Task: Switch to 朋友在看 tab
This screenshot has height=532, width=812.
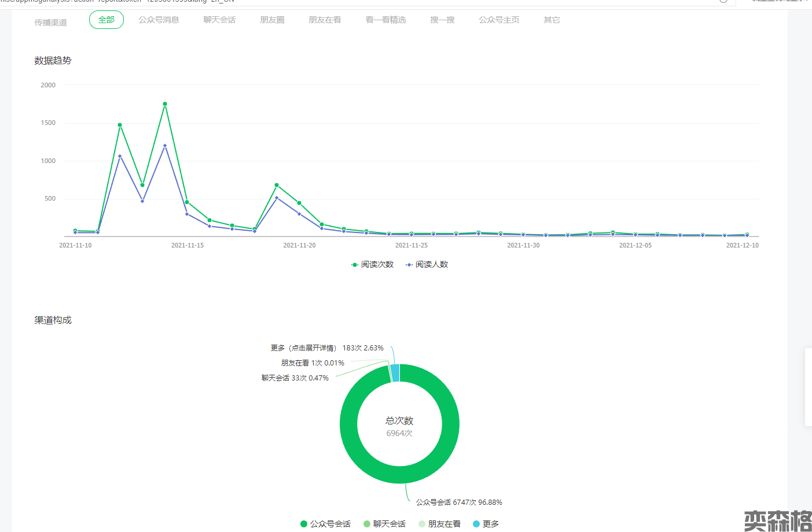Action: tap(325, 20)
